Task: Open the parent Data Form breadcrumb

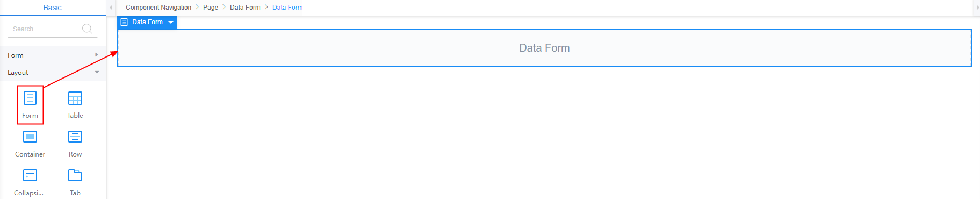Action: (245, 8)
